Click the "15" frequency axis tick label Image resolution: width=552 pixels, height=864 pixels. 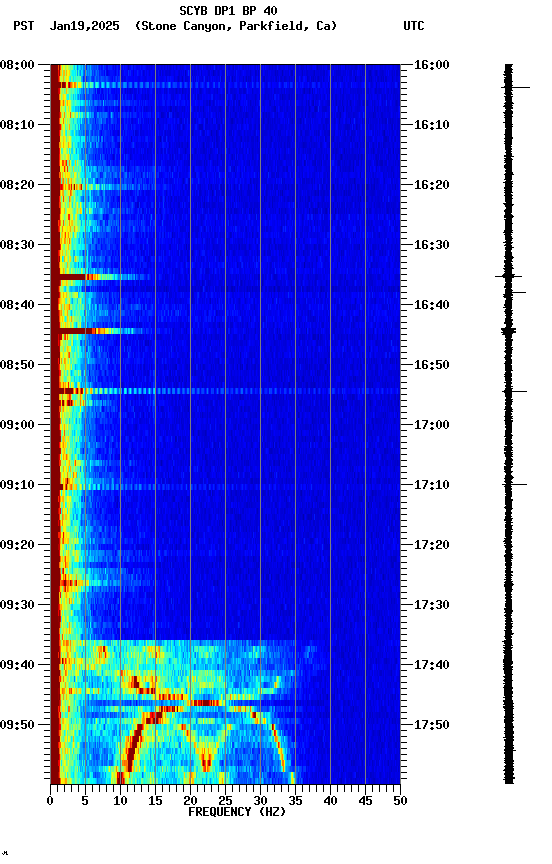pos(155,801)
